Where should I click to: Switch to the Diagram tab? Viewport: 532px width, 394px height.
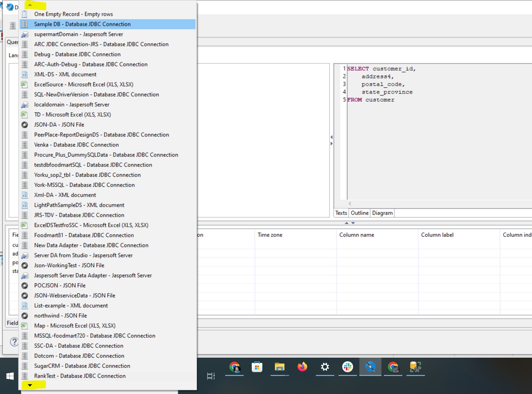click(382, 213)
